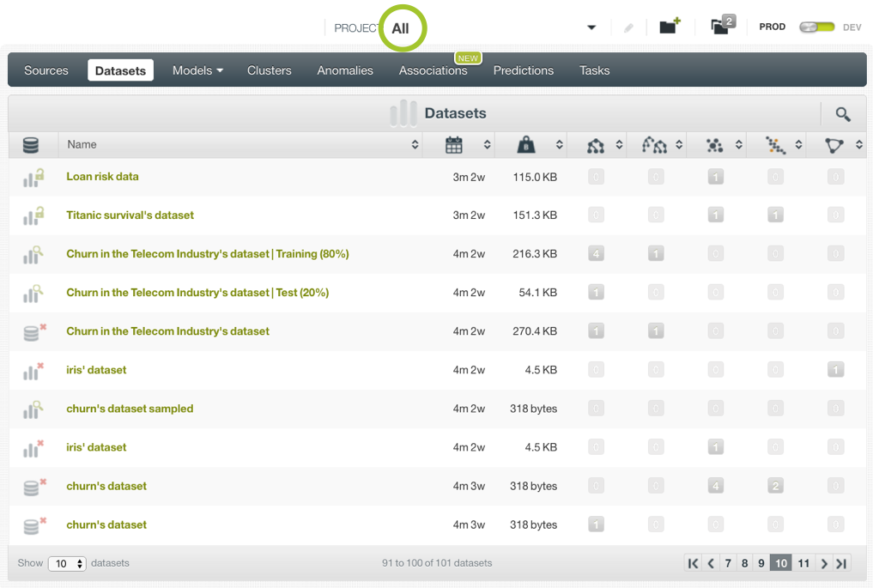Screen dimensions: 873x588
Task: Open the Titanic survival's dataset link
Action: point(130,215)
